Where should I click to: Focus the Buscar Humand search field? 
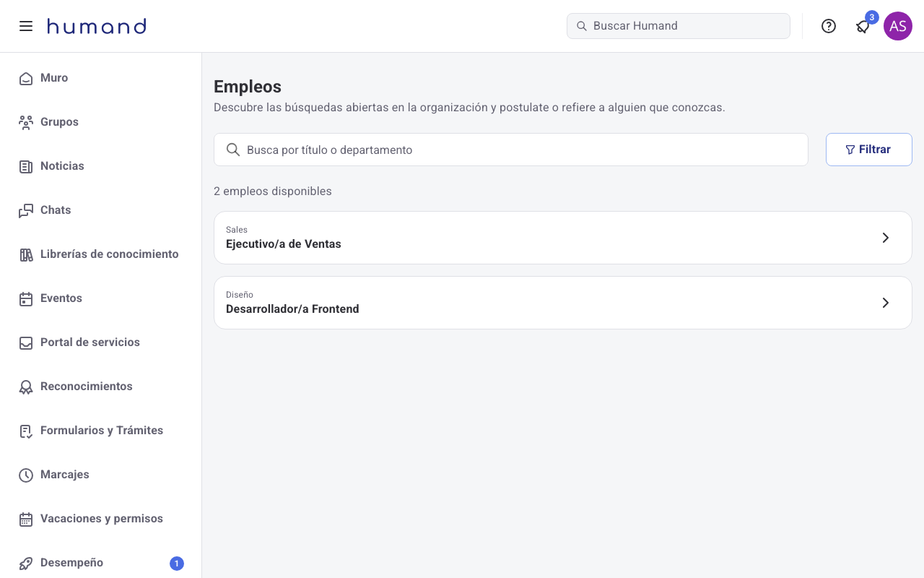coord(679,26)
